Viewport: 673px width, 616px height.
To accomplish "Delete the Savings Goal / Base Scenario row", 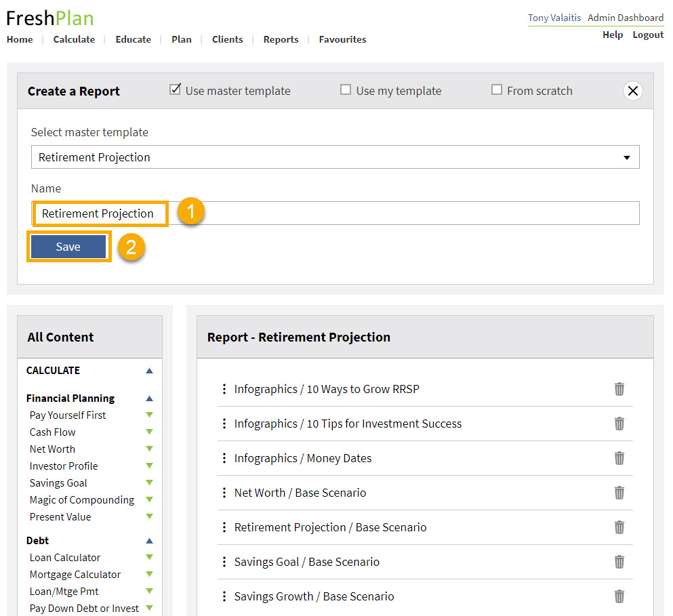I will tap(619, 562).
